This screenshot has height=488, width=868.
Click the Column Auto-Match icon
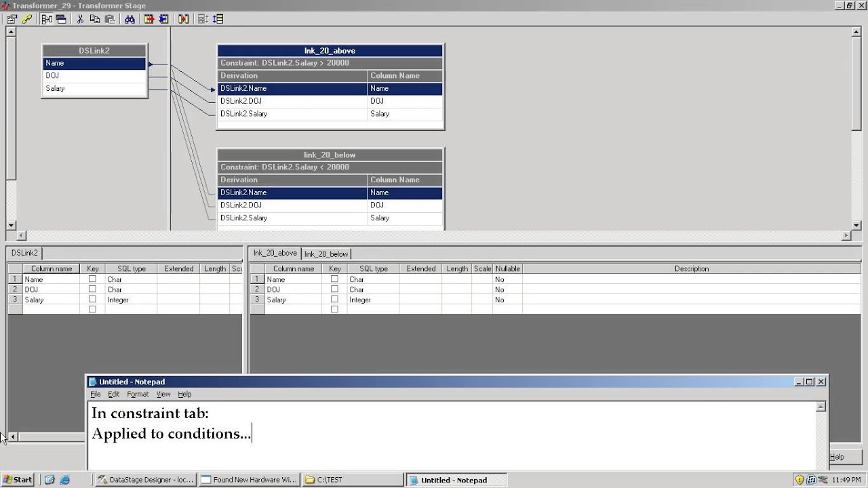click(183, 19)
